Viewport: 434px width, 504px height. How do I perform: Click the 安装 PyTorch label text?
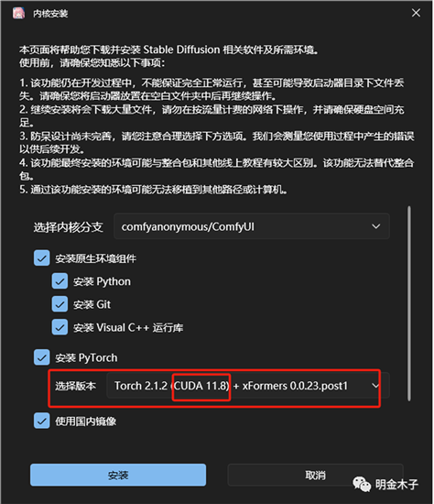coord(86,357)
